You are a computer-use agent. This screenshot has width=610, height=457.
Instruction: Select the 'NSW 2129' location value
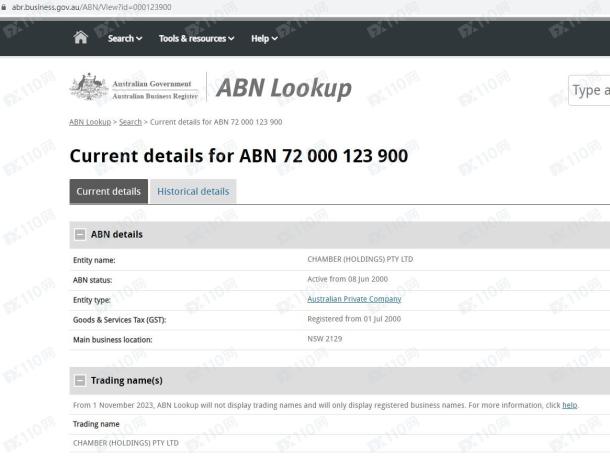click(x=324, y=339)
